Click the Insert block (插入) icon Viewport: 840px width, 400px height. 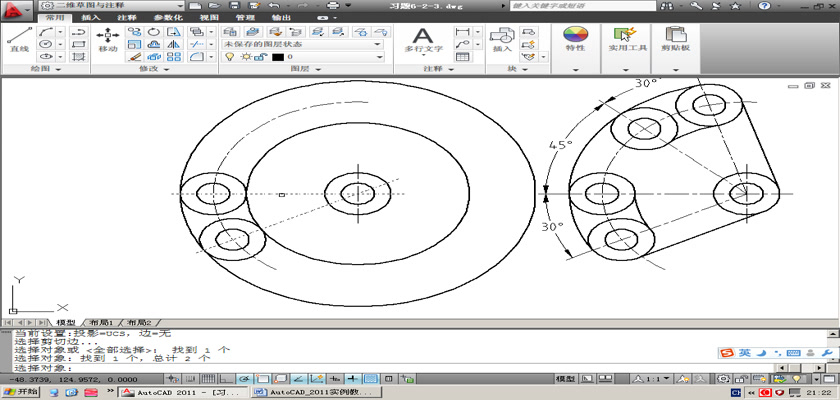point(501,38)
